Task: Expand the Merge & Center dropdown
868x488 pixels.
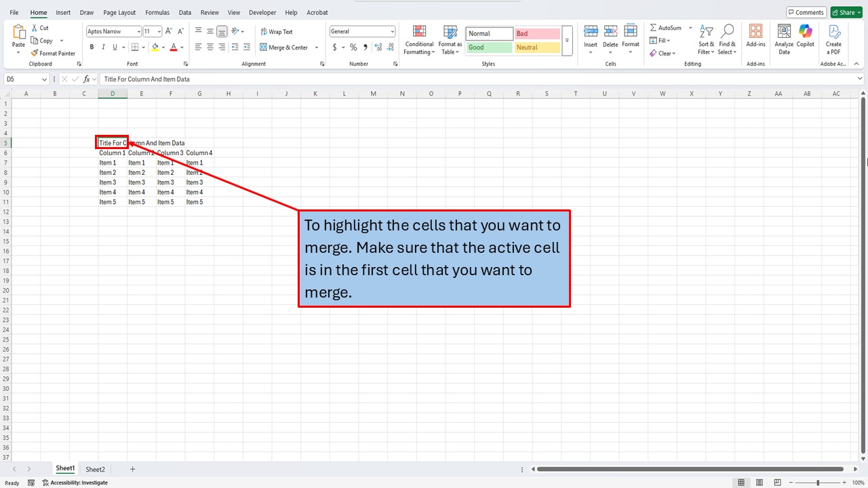Action: point(316,47)
